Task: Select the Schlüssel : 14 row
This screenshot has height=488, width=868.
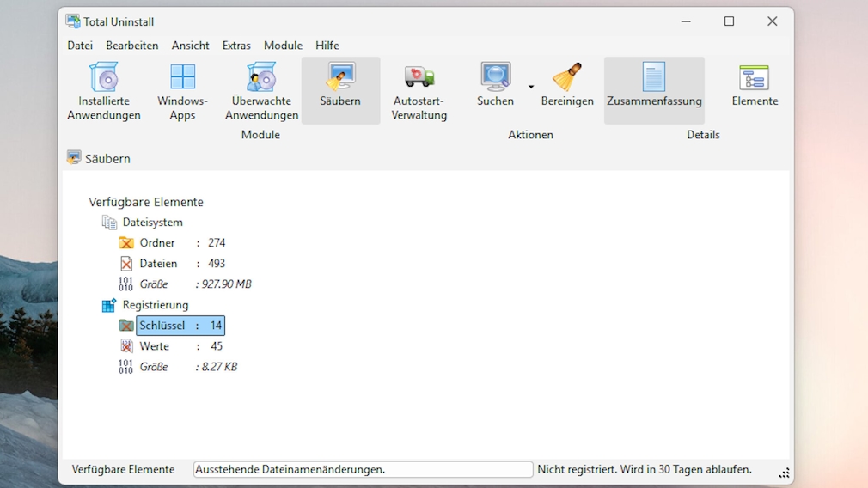Action: click(x=180, y=326)
